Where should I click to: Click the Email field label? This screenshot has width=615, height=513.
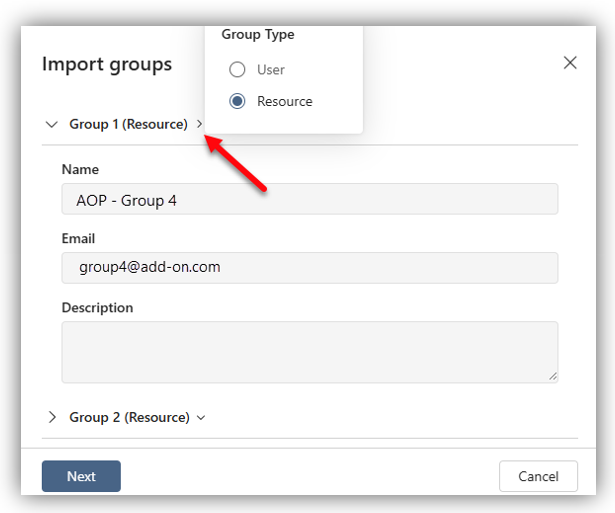tap(78, 239)
